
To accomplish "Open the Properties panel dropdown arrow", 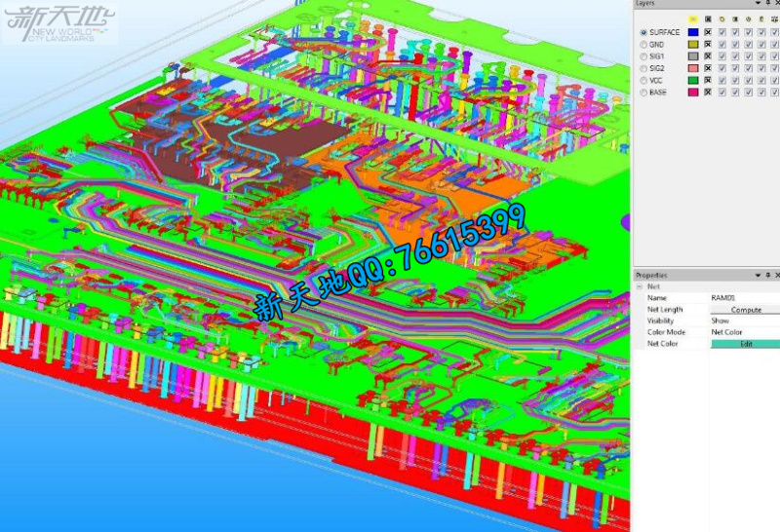I will tap(757, 276).
